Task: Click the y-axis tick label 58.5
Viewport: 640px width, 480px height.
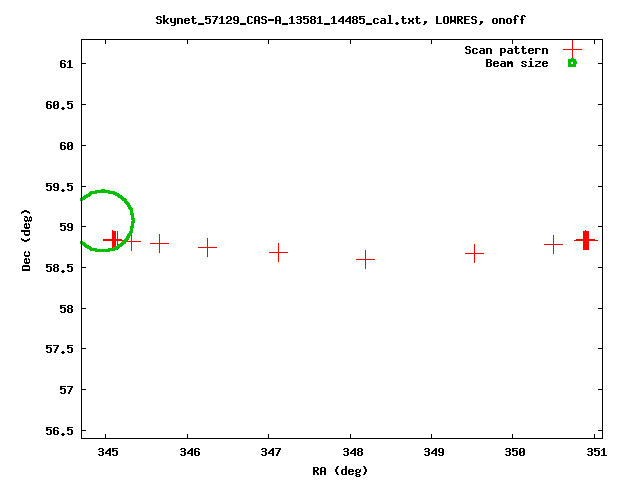Action: tap(59, 268)
